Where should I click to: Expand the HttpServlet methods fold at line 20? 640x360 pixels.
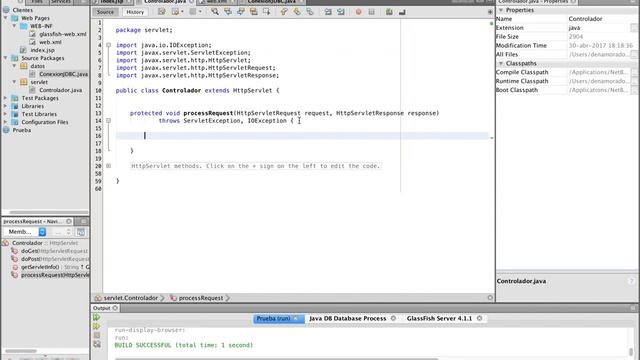tap(109, 166)
